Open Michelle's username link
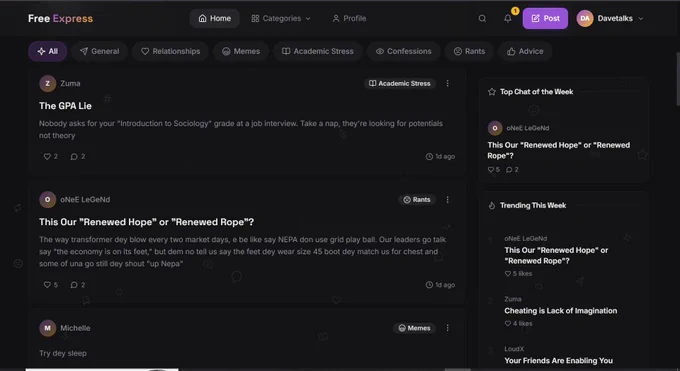680x371 pixels. pos(75,328)
